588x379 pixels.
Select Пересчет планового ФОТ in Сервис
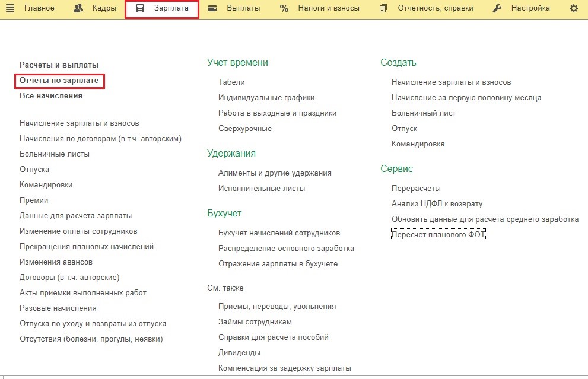[438, 235]
